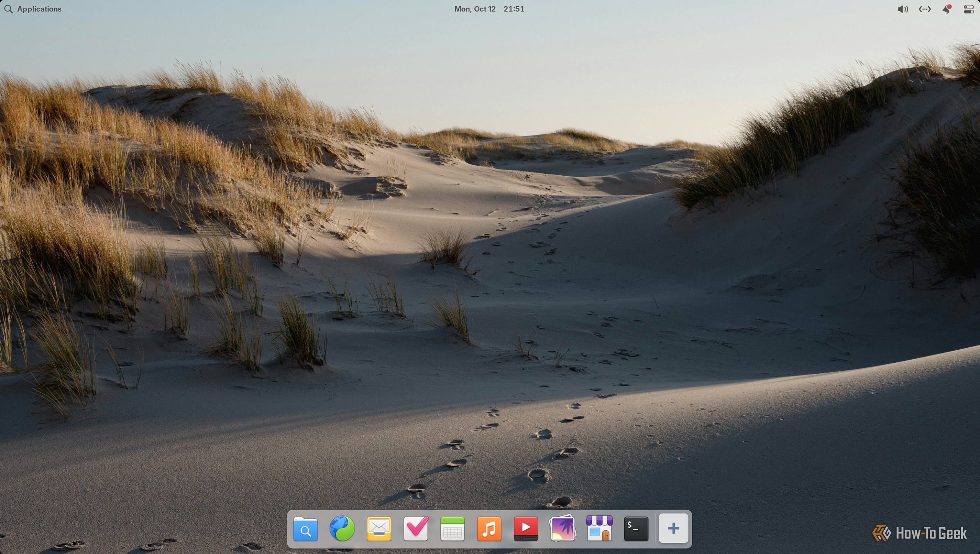Screen dimensions: 980x554
Task: Launch the Music app from dock
Action: click(489, 529)
